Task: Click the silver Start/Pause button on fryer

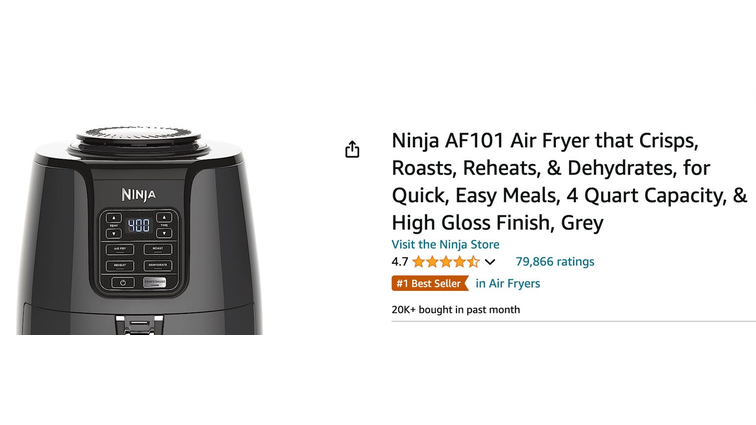Action: pos(155,283)
